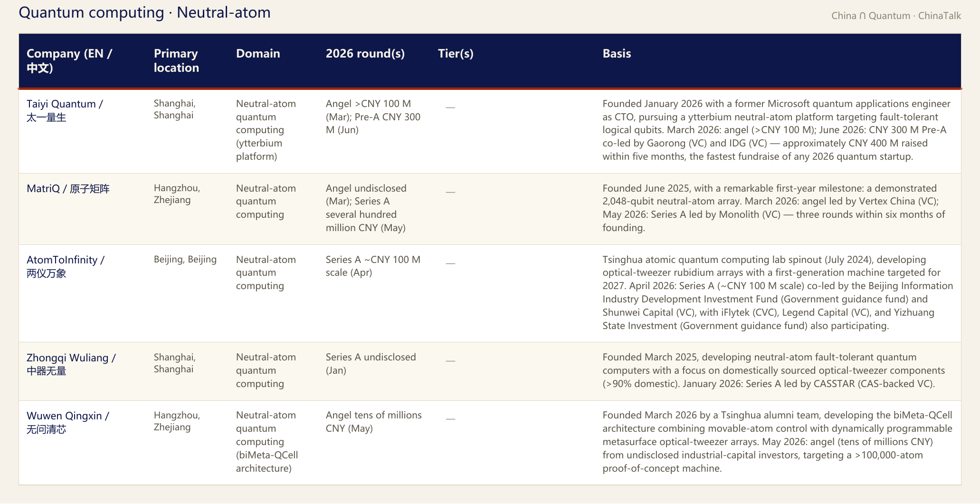This screenshot has height=504, width=980.
Task: Select the company cell "Wuwen Qingxin / 无问清芯"
Action: point(68,422)
